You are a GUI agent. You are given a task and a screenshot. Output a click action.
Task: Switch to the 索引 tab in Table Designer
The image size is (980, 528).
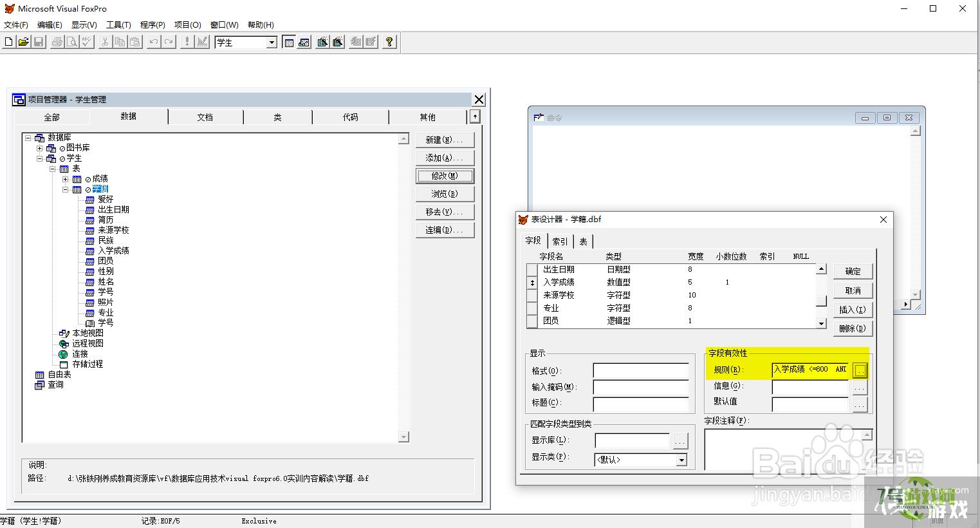[x=560, y=241]
